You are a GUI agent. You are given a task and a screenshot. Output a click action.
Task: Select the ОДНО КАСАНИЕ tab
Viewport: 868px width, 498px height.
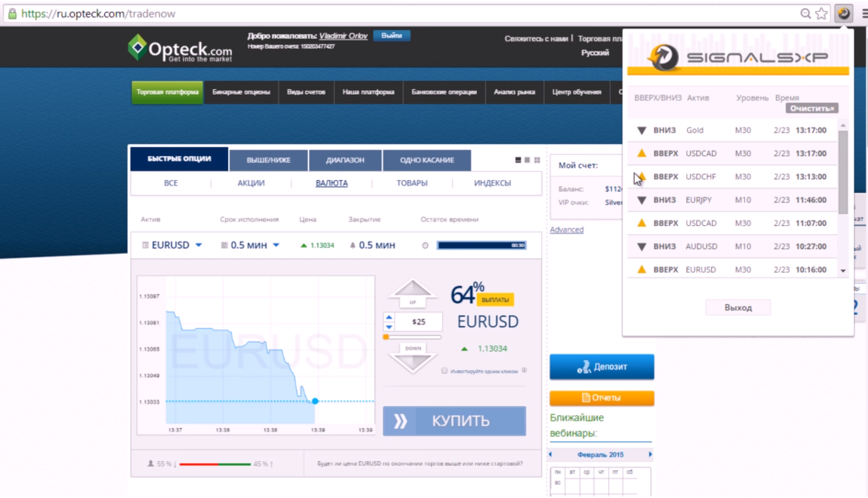427,160
